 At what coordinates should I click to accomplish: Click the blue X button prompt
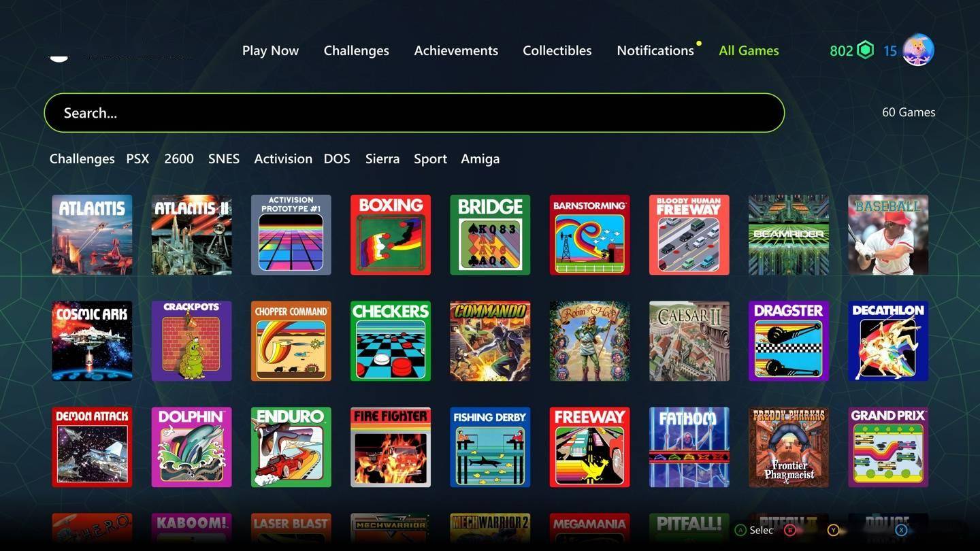click(x=901, y=530)
